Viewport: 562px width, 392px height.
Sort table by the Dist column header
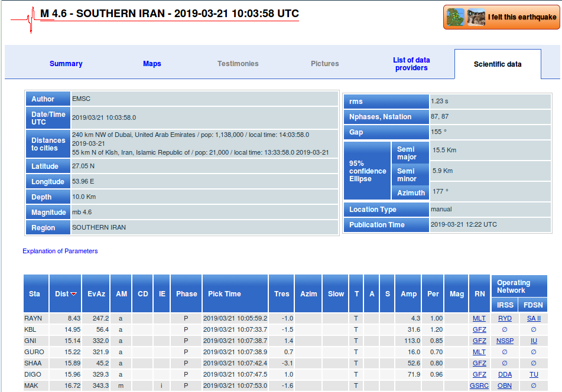61,294
